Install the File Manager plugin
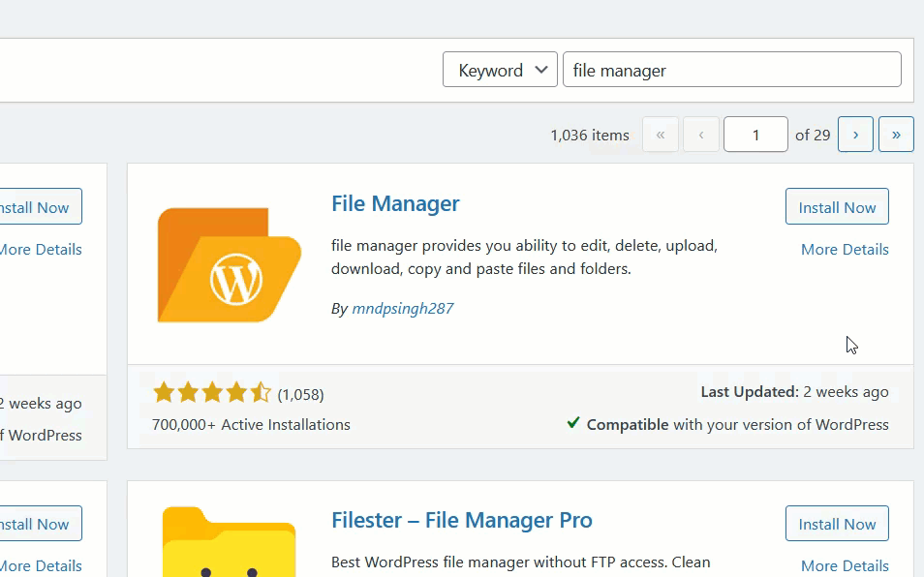The height and width of the screenshot is (577, 924). [x=837, y=206]
